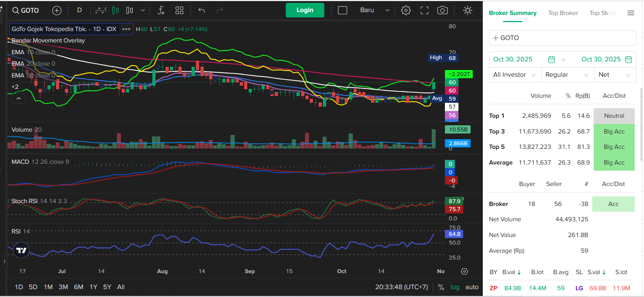Viewport: 644px width, 297px height.
Task: Open chart settings gear icon
Action: 406,10
